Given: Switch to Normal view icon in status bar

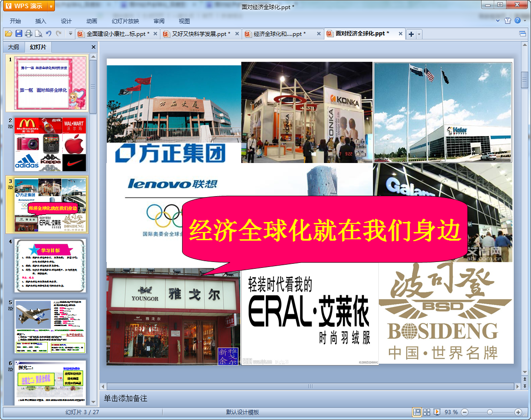Looking at the screenshot, I should click(417, 412).
